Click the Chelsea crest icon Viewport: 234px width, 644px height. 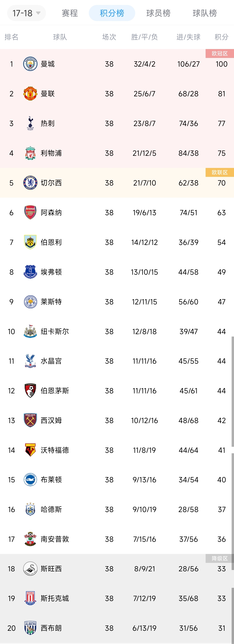30,183
